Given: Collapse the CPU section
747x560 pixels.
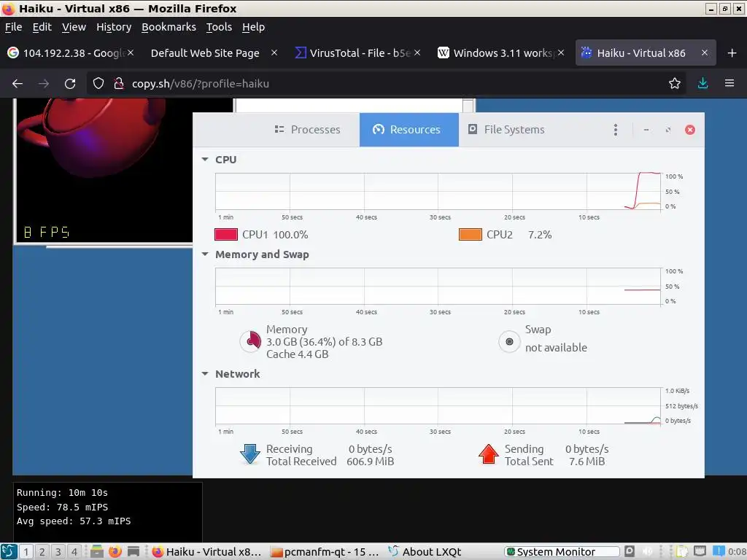Looking at the screenshot, I should click(205, 160).
